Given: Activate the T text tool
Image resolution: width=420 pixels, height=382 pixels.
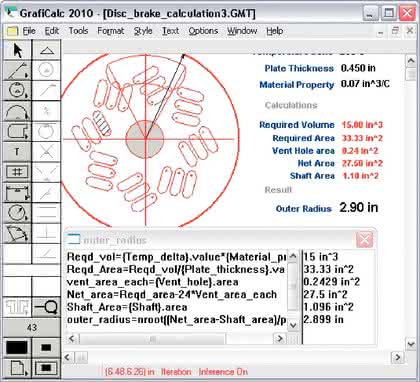Looking at the screenshot, I should 17,152.
